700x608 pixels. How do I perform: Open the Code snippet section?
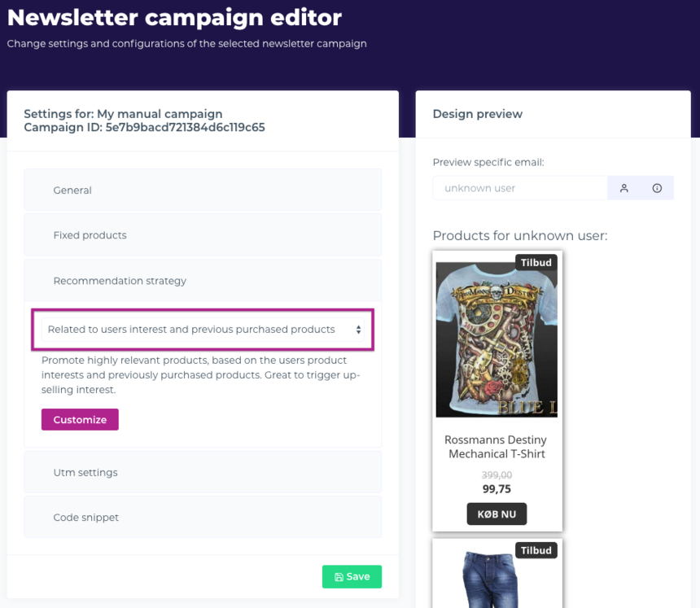pyautogui.click(x=202, y=518)
